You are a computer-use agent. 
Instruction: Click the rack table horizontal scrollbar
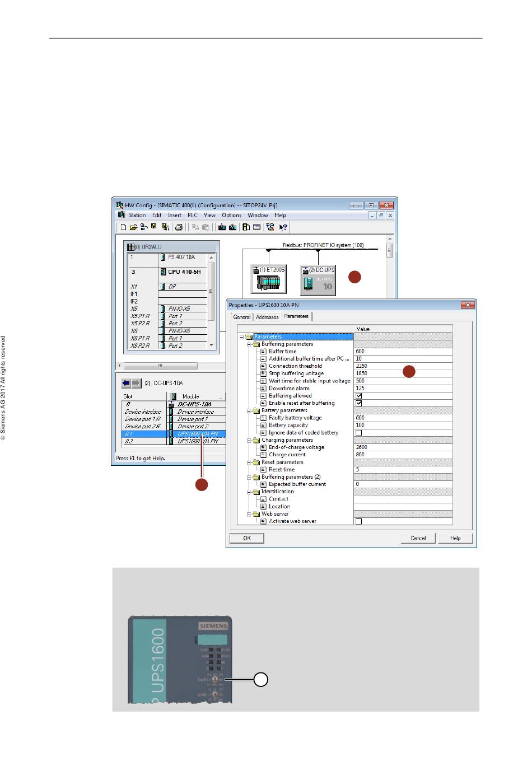pos(160,366)
